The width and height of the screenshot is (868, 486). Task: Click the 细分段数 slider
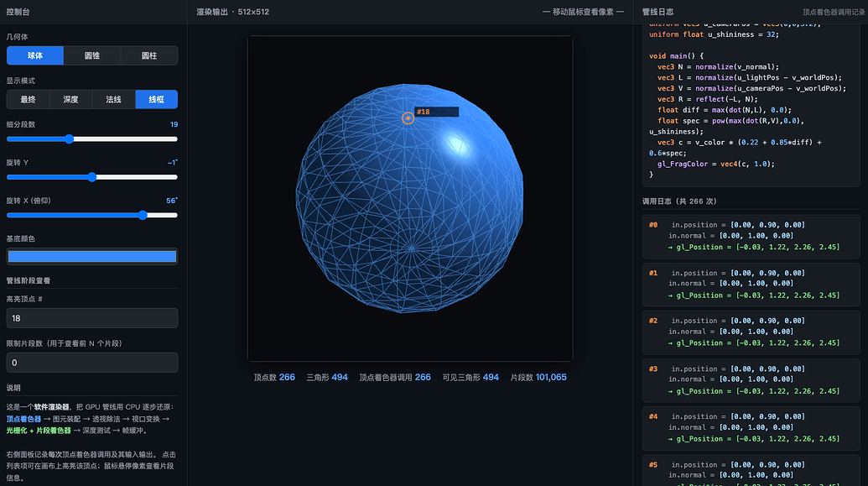tap(92, 139)
